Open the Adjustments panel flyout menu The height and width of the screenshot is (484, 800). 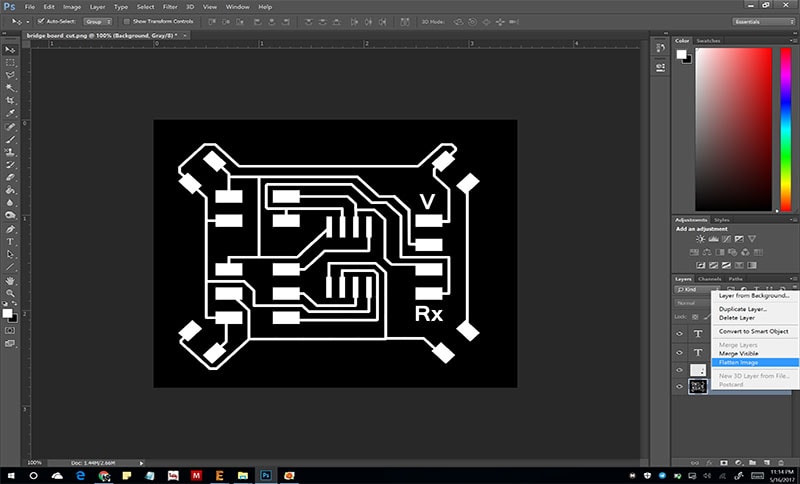(793, 220)
